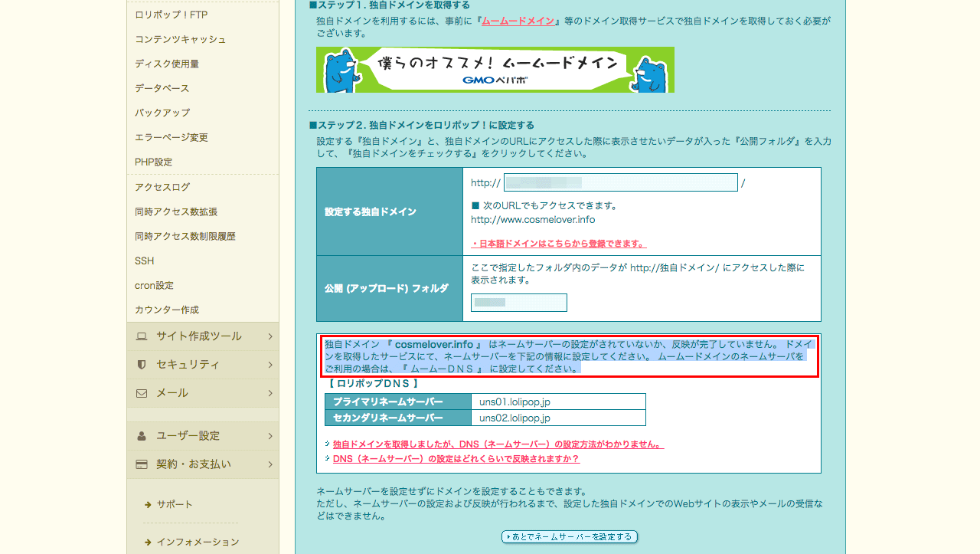This screenshot has width=980, height=554.
Task: Open ムームードメイン text link
Action: [518, 21]
